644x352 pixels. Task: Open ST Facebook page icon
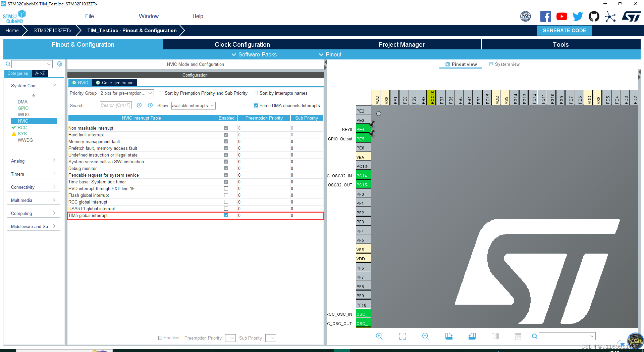545,16
